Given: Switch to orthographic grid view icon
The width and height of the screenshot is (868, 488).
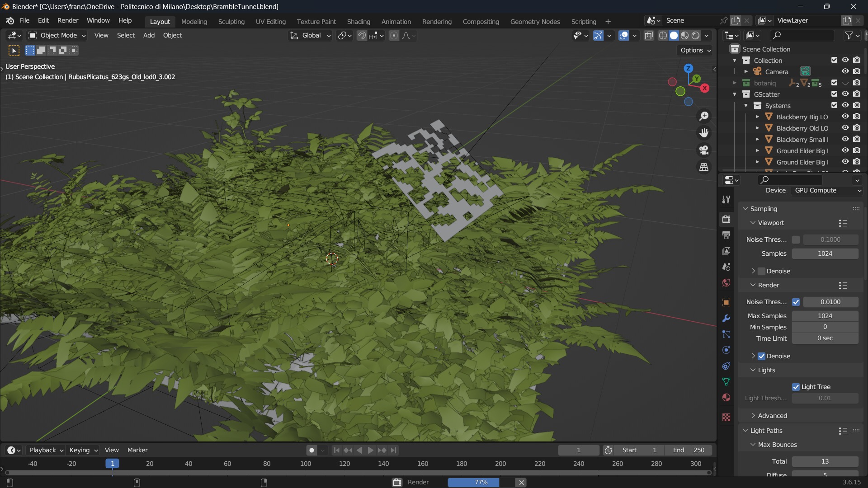Looking at the screenshot, I should coord(704,167).
